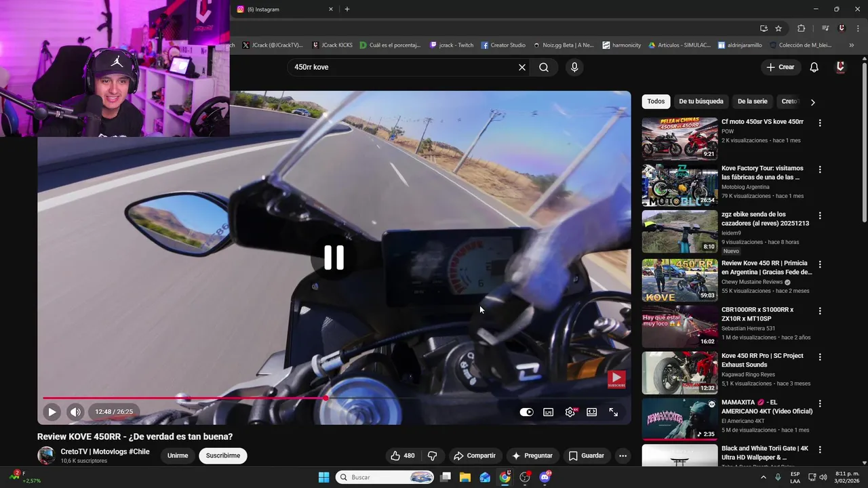868x488 pixels.
Task: Save the video with Guardar
Action: click(587, 455)
